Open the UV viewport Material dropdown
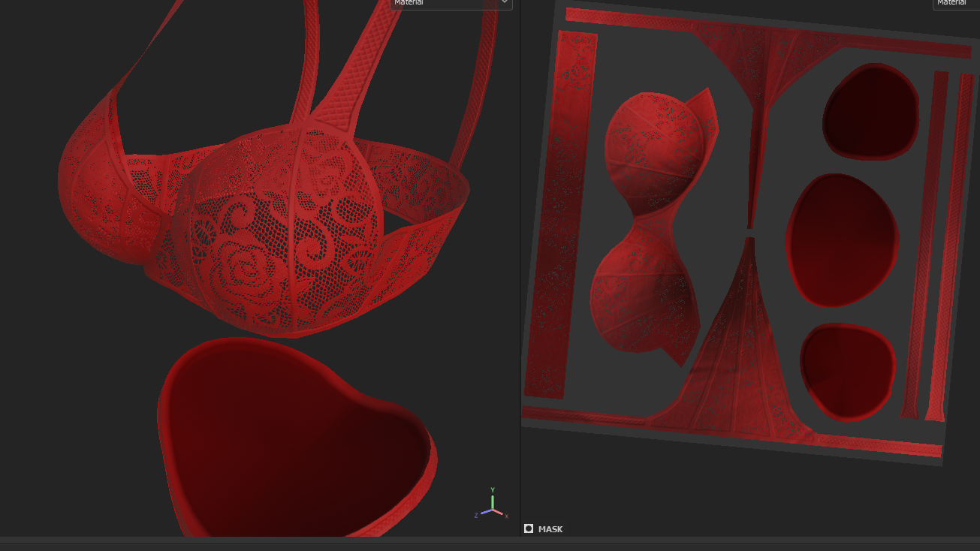Screen dimensions: 980x551 pyautogui.click(x=956, y=4)
